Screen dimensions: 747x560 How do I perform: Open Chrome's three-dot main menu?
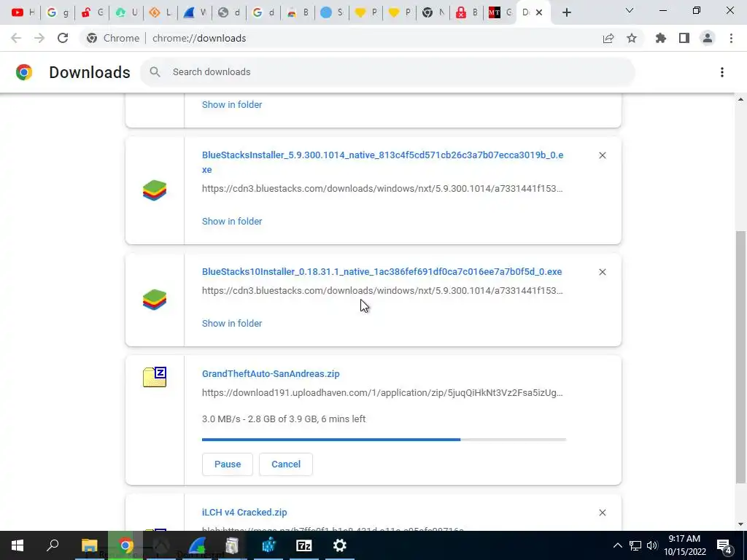tap(731, 38)
